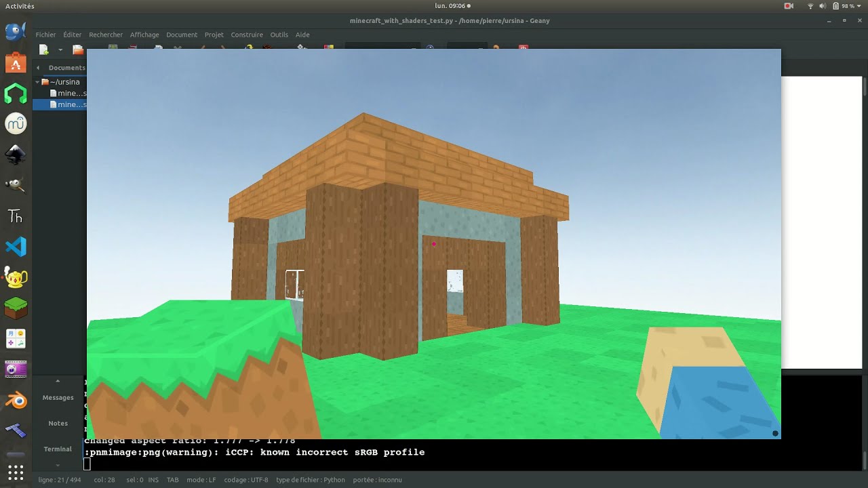Switch to the Documents sidebar tab
868x488 pixels.
(x=66, y=68)
